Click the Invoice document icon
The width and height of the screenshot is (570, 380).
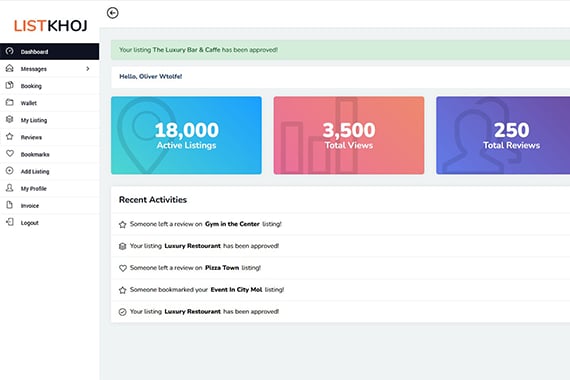pyautogui.click(x=10, y=205)
